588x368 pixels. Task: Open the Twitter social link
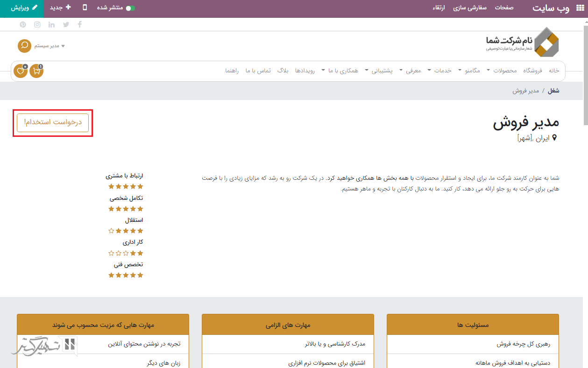[66, 24]
